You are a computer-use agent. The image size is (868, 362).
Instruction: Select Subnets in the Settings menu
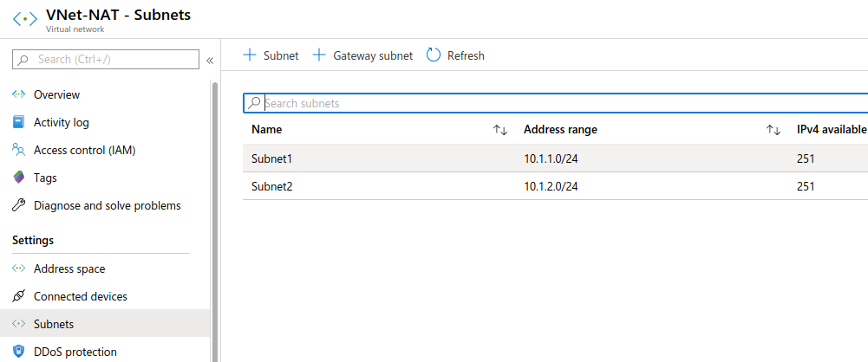point(53,324)
